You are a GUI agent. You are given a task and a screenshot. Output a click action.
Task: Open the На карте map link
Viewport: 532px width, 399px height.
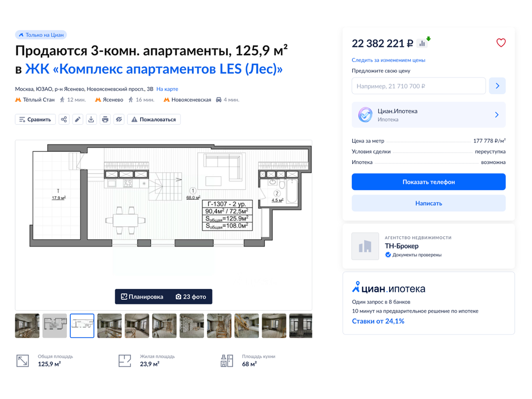tap(167, 89)
